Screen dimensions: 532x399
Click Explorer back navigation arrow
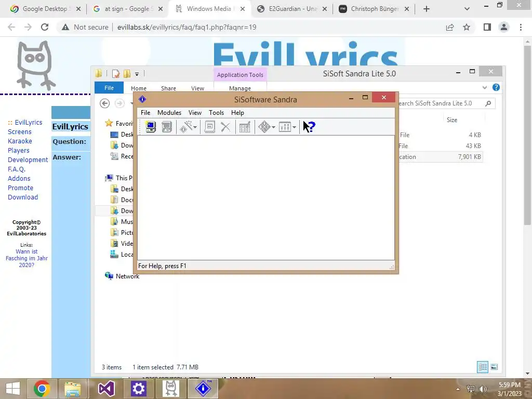click(105, 103)
